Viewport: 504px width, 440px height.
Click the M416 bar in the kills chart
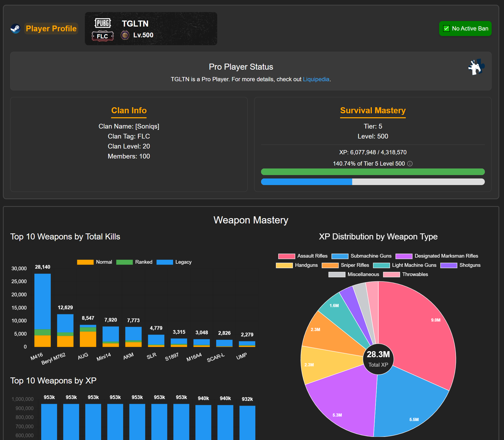coord(42,310)
